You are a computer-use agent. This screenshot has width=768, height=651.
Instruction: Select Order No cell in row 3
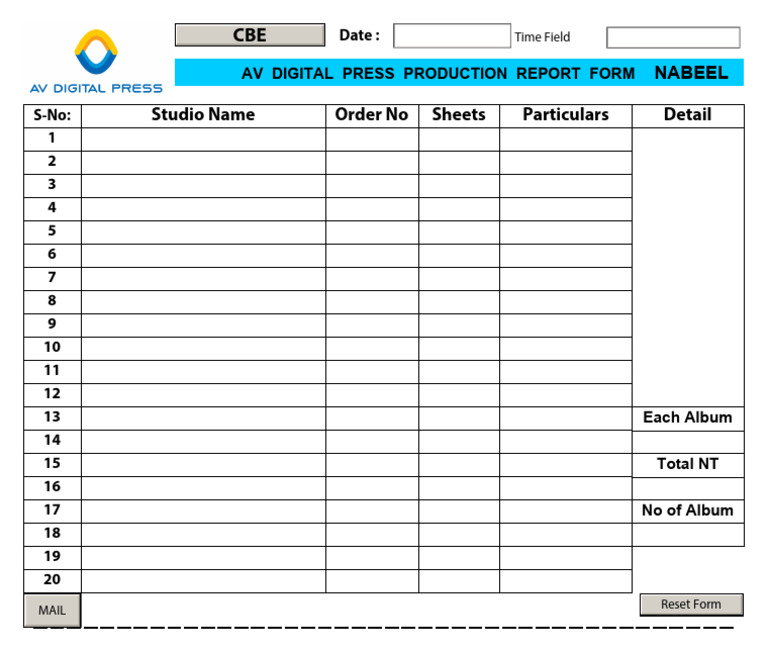(372, 186)
